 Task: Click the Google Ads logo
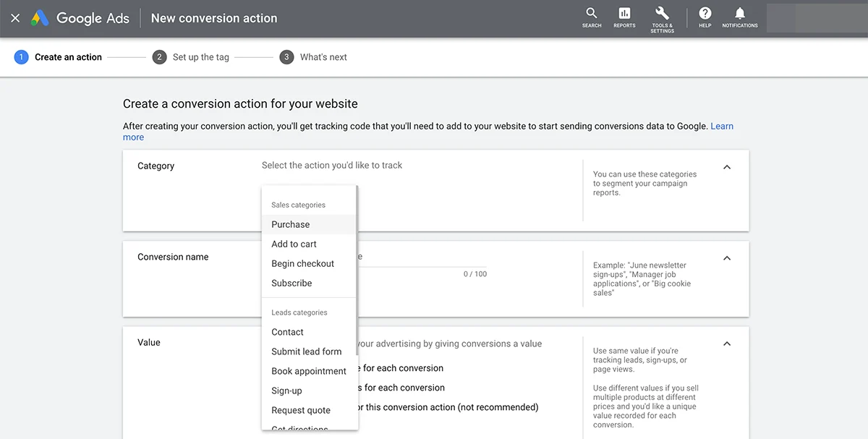click(80, 19)
